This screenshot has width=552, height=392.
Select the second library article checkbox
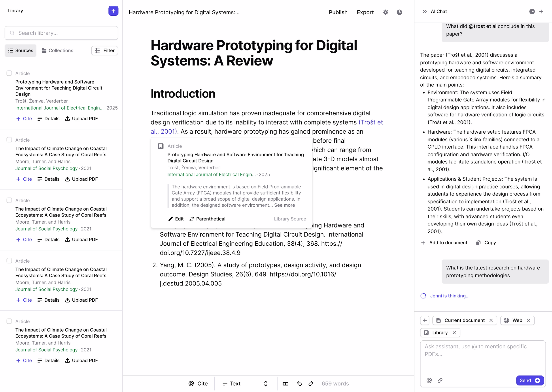[x=9, y=140]
